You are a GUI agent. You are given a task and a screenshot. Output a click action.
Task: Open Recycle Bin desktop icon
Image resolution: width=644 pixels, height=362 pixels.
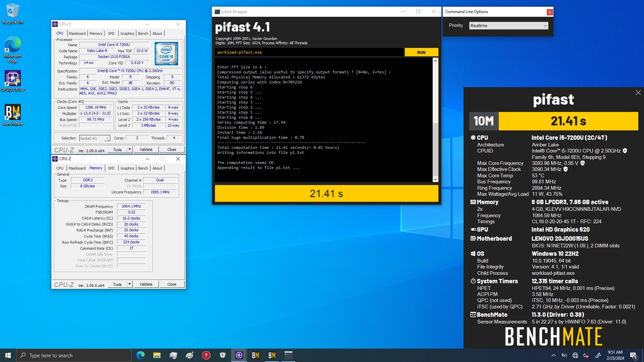pyautogui.click(x=12, y=14)
